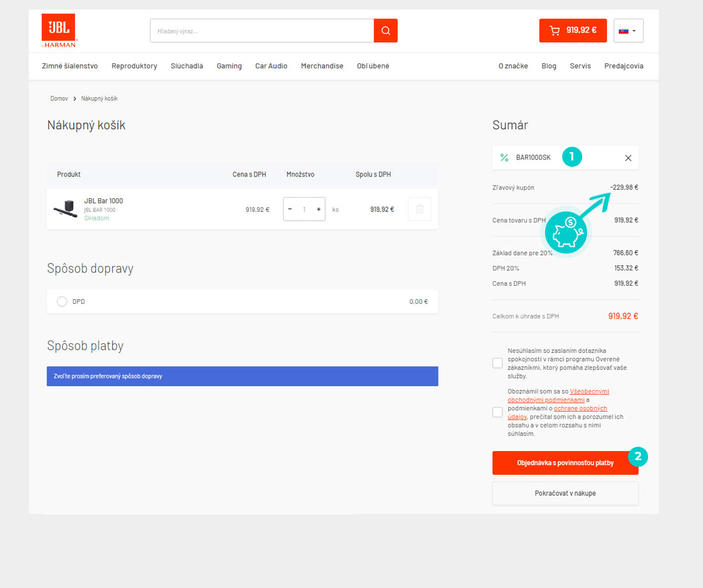Click the 0,00 € DPD shipping price
This screenshot has height=588, width=703.
click(x=419, y=302)
